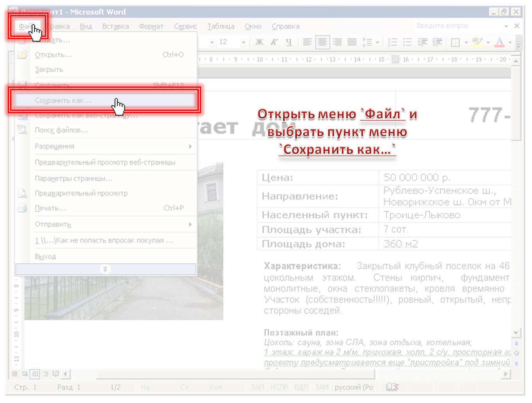Viewport: 532px width, 403px height.
Task: Select Предварительный просмотр веб-страницы entry
Action: tap(106, 162)
